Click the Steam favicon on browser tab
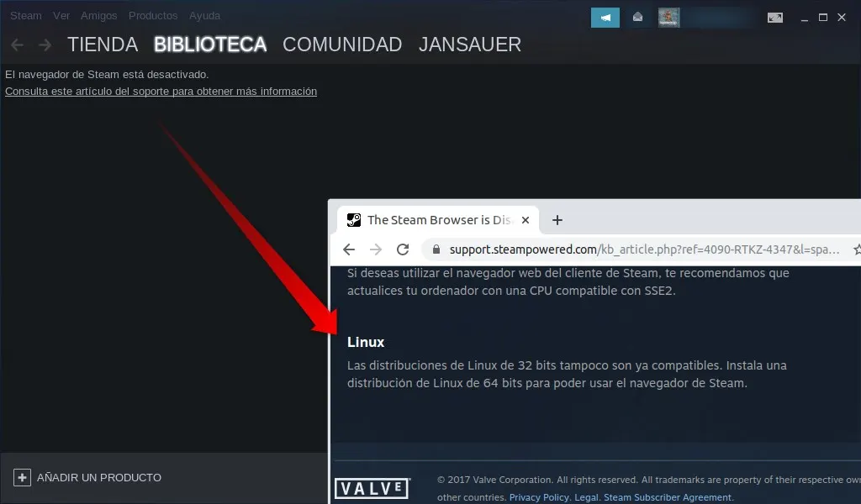The width and height of the screenshot is (861, 504). tap(354, 220)
